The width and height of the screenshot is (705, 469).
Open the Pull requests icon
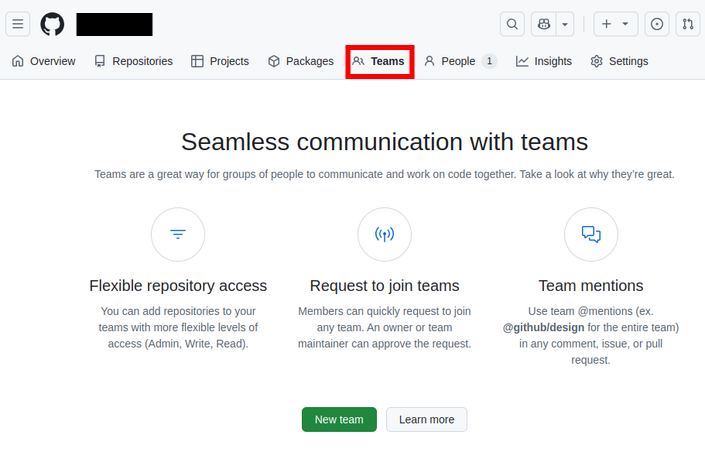[688, 24]
